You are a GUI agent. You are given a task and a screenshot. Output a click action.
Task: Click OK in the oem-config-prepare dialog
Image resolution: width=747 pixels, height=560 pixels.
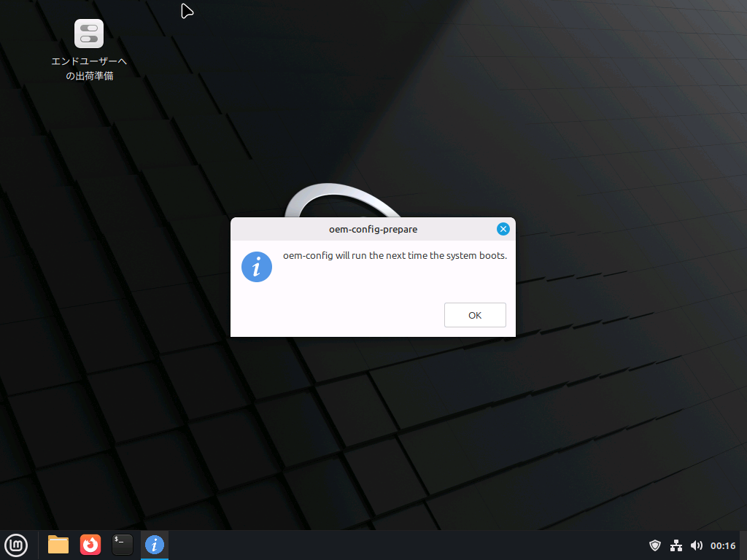point(475,315)
